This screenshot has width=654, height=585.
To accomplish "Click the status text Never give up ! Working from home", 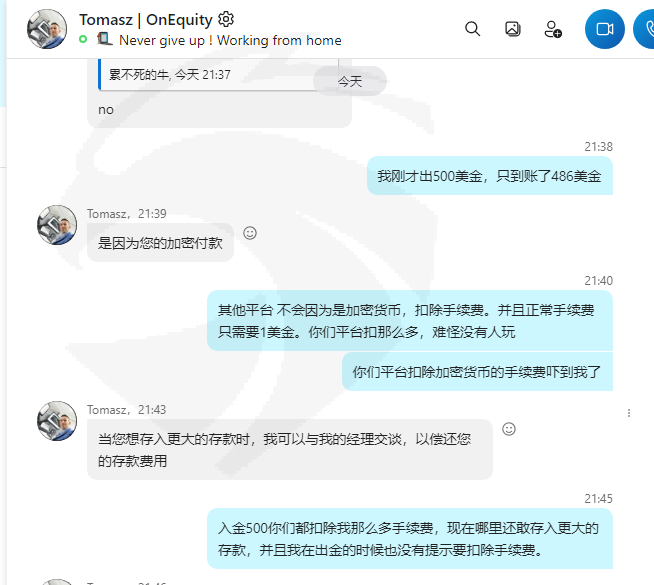I will click(230, 40).
